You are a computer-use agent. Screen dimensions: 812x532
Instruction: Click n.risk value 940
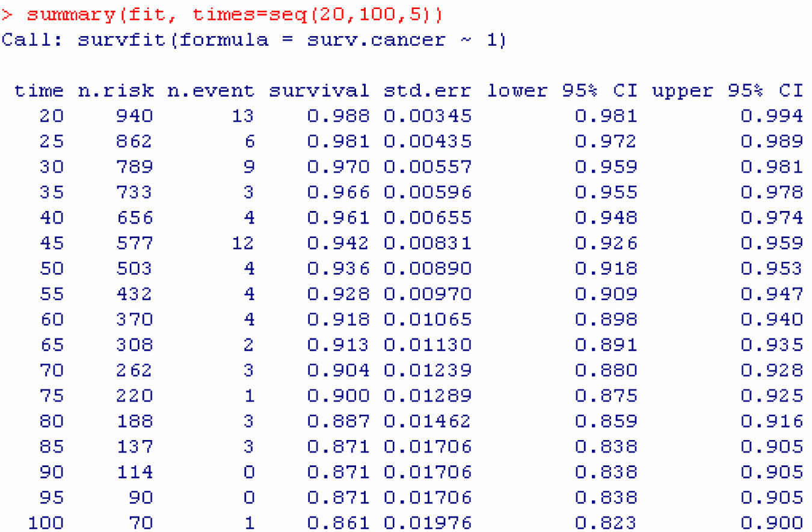tap(134, 116)
